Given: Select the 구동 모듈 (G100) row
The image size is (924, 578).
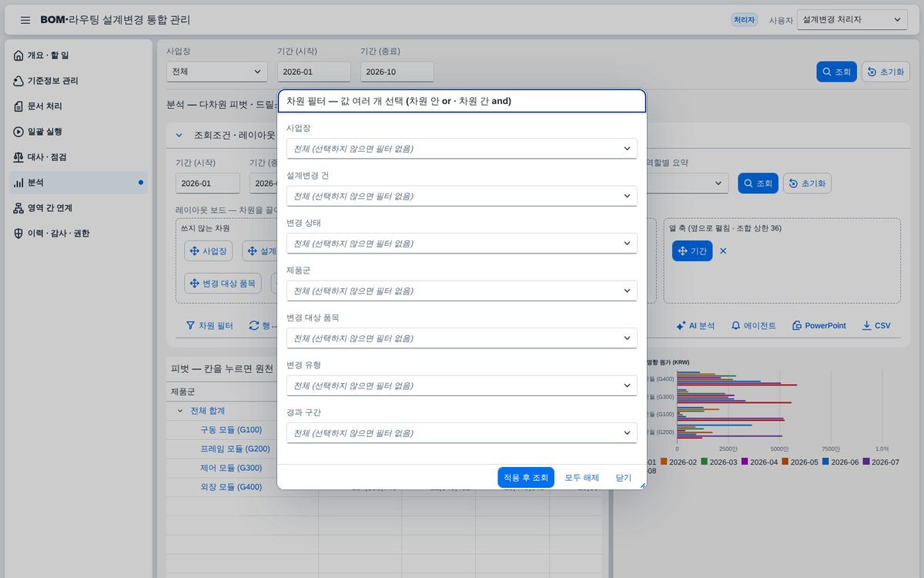Looking at the screenshot, I should tap(231, 430).
